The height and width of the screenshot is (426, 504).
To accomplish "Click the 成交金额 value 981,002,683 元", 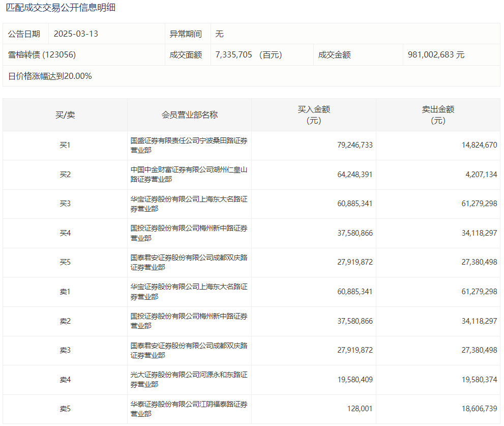I will tap(436, 55).
